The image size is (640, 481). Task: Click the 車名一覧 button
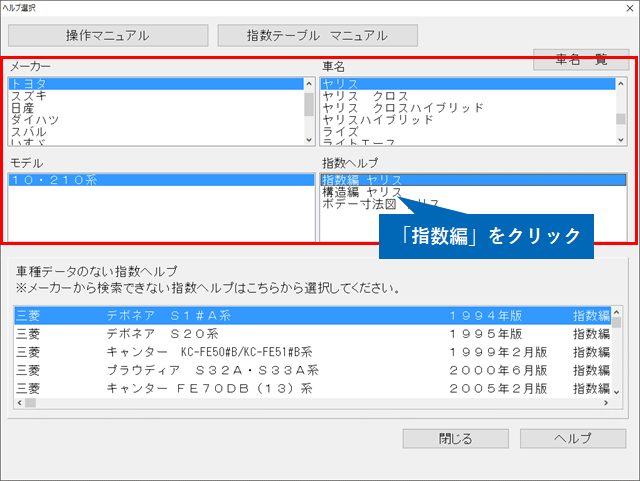580,60
